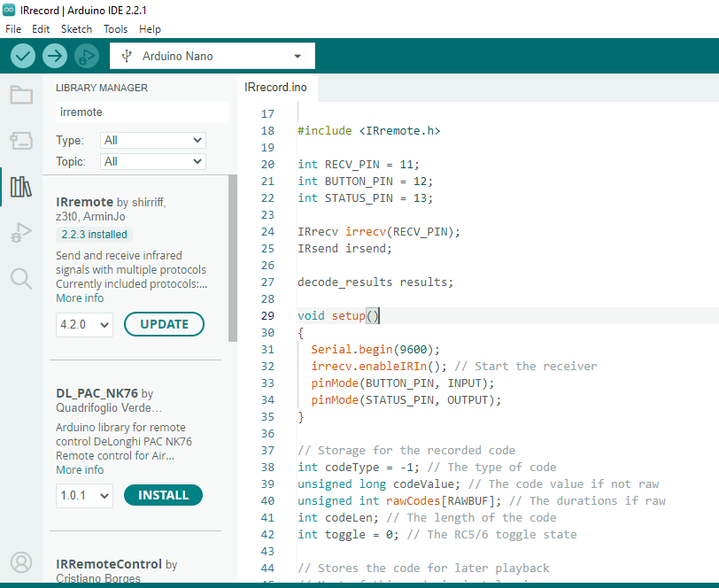The height and width of the screenshot is (588, 719).
Task: Click the int STATUS_PIN = 13 line
Action: click(366, 198)
